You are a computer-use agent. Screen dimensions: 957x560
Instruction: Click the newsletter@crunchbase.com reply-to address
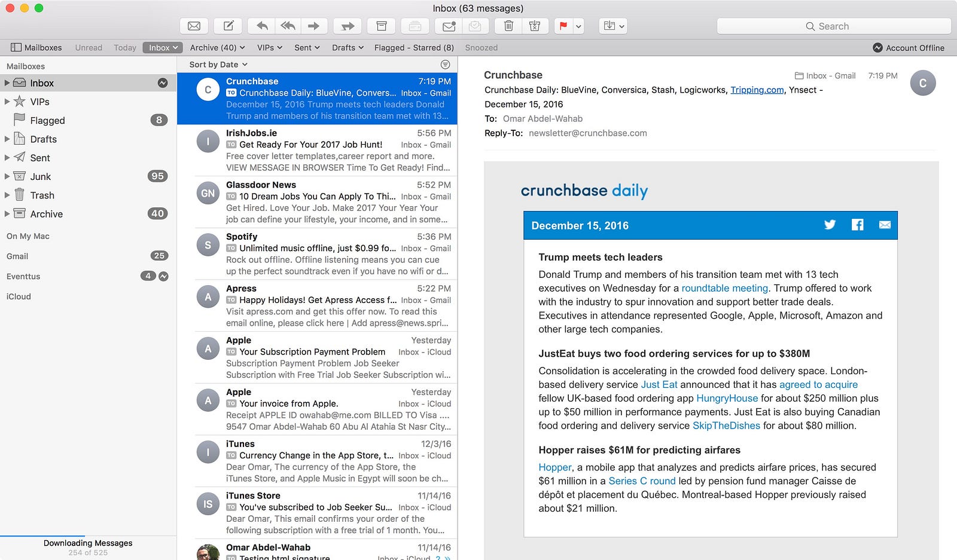pyautogui.click(x=588, y=133)
